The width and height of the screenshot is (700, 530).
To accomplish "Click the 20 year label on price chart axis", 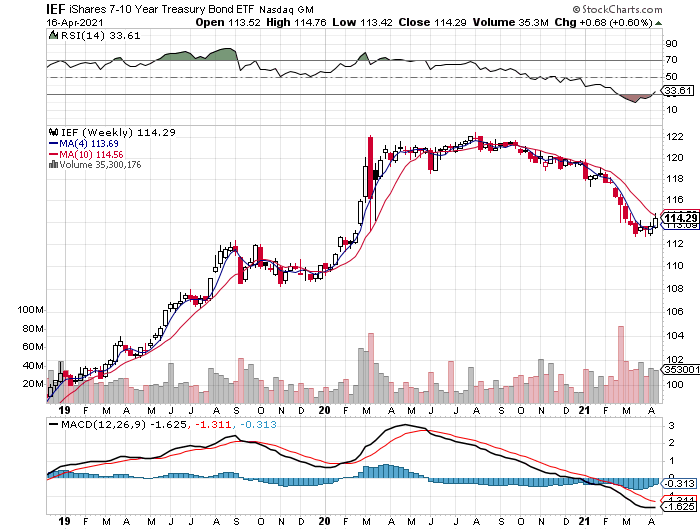I will click(325, 410).
